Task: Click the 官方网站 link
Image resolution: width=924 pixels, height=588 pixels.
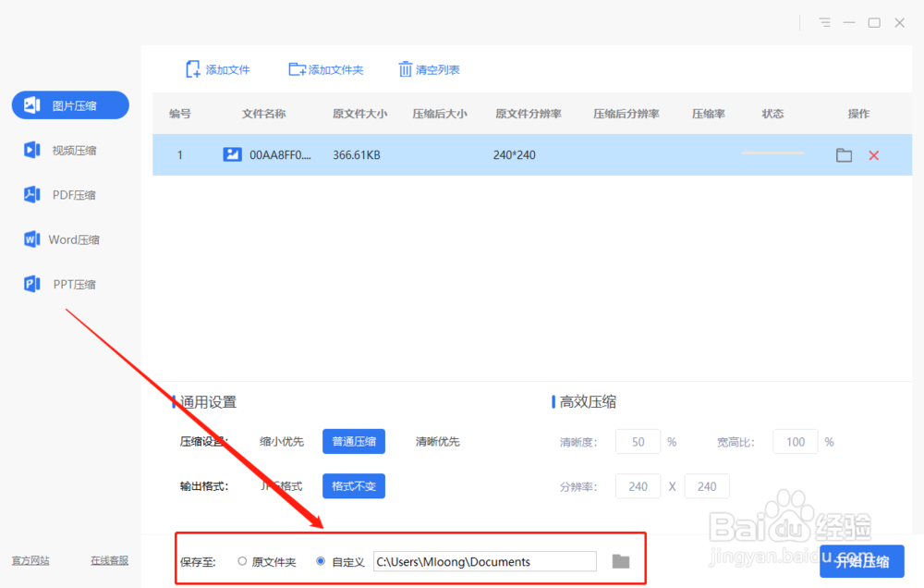Action: point(30,560)
